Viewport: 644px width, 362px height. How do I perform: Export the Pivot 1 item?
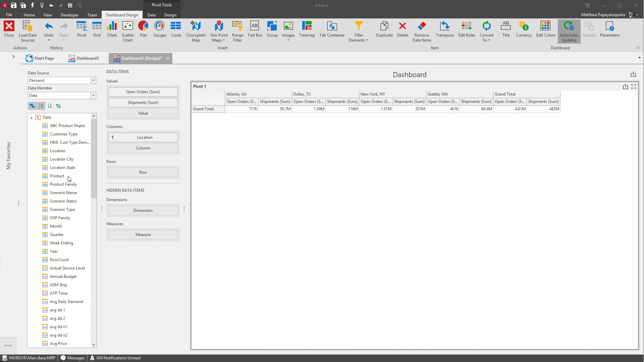(625, 86)
